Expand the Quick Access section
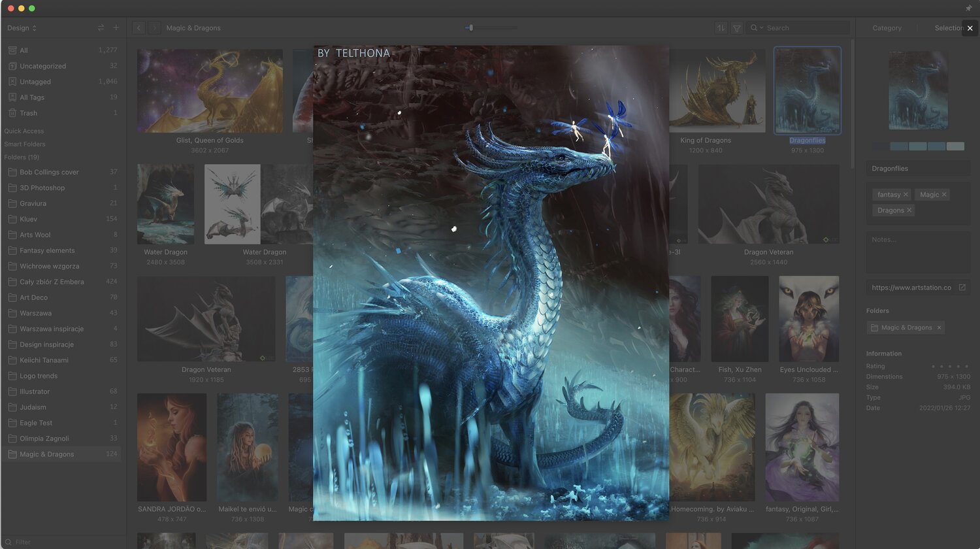The height and width of the screenshot is (549, 980). point(24,131)
